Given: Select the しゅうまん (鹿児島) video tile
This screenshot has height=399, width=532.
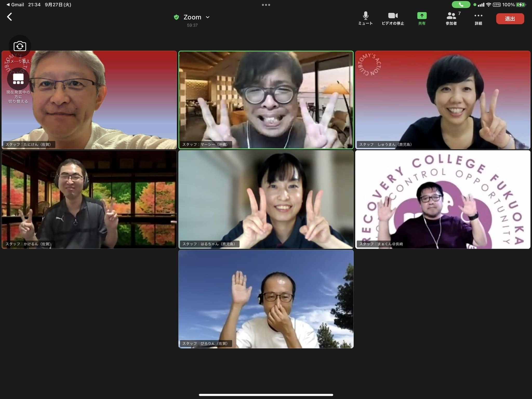Looking at the screenshot, I should pos(442,100).
